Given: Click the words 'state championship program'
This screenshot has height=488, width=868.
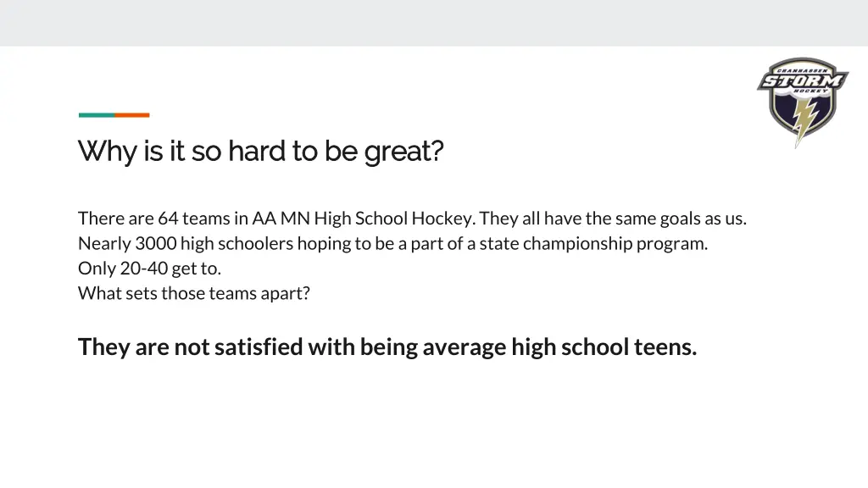Looking at the screenshot, I should (593, 244).
